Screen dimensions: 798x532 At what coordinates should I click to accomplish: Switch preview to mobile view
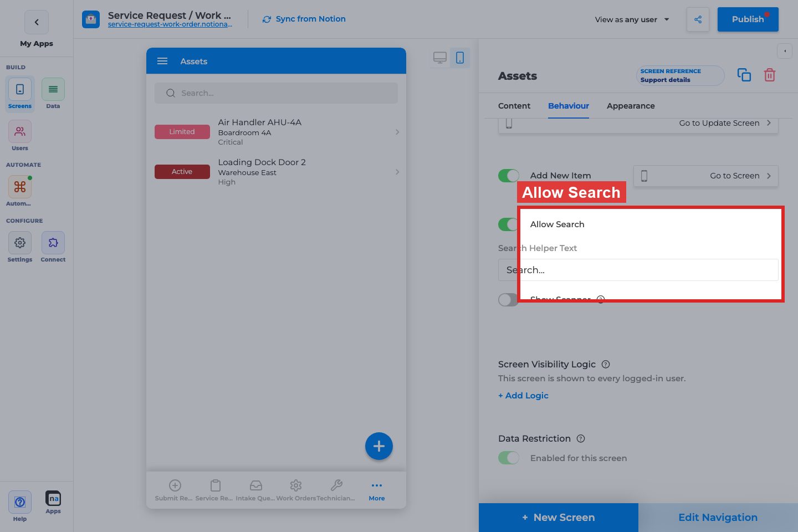tap(460, 58)
